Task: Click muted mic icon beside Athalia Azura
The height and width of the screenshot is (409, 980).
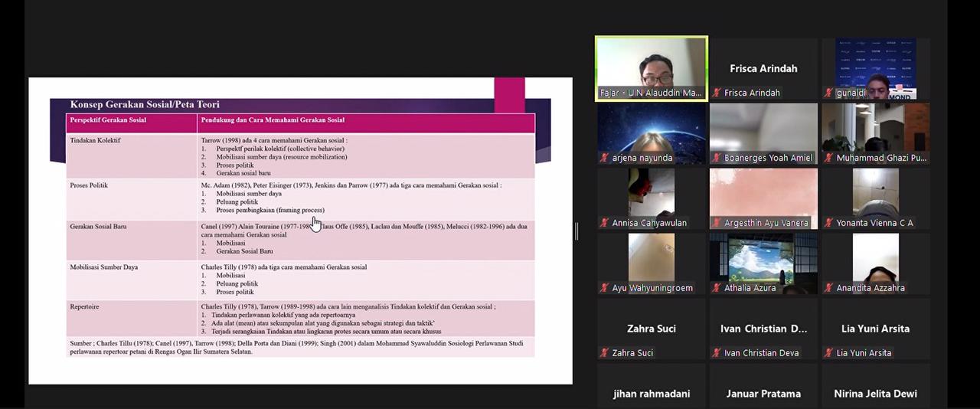Action: pyautogui.click(x=717, y=288)
